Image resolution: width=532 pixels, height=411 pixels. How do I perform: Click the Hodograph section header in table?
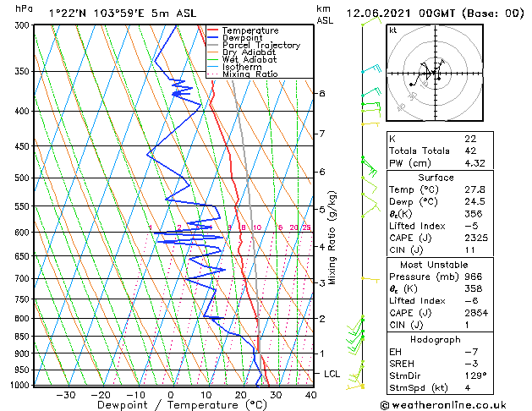coord(435,339)
